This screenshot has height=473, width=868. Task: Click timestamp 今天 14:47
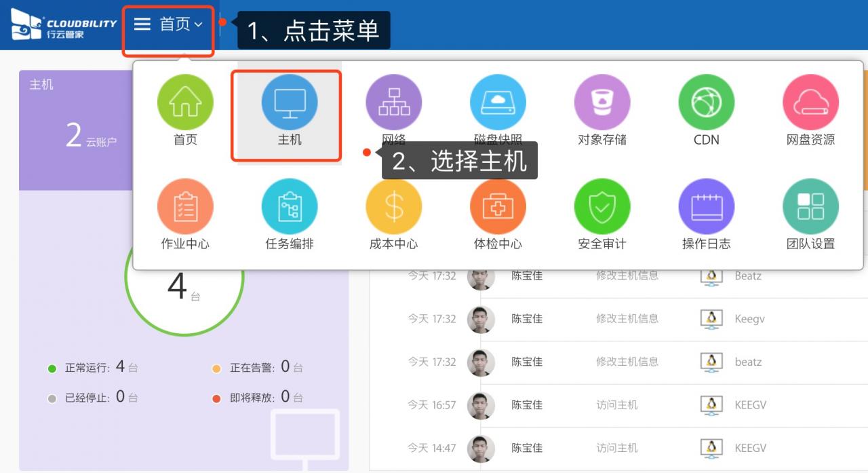point(432,449)
